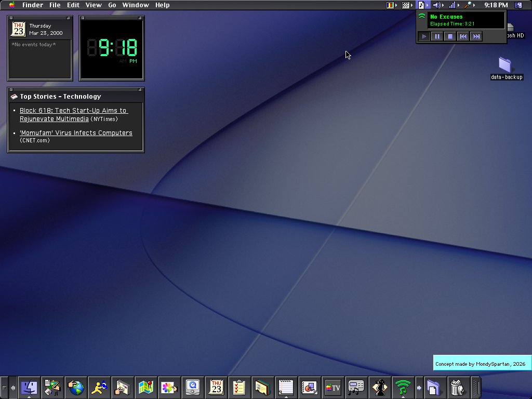The image size is (532, 399).
Task: Stop the currently playing song
Action: 450,36
